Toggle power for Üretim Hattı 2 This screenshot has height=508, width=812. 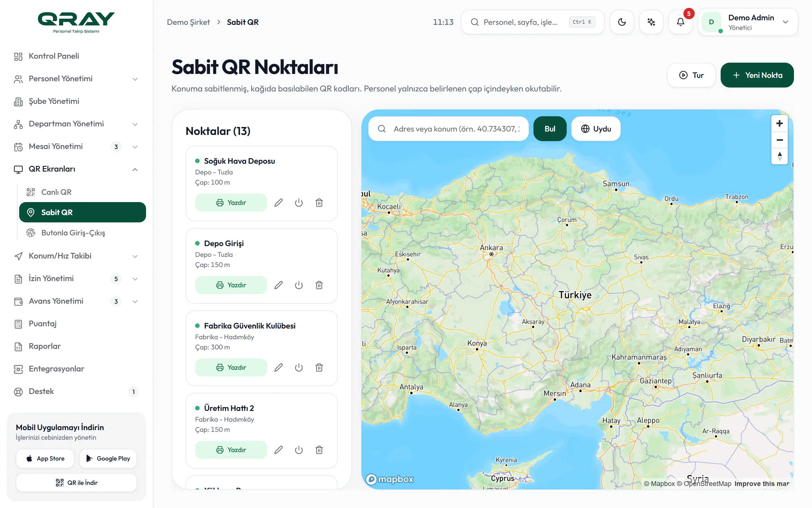click(x=299, y=450)
